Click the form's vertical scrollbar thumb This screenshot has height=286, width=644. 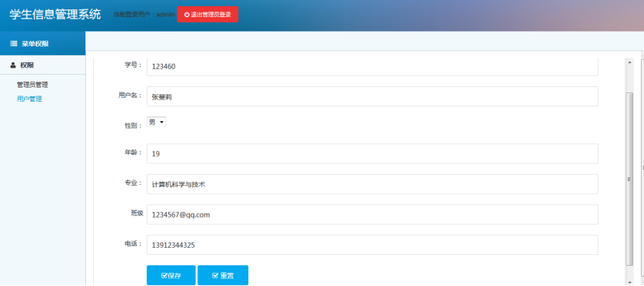point(629,179)
